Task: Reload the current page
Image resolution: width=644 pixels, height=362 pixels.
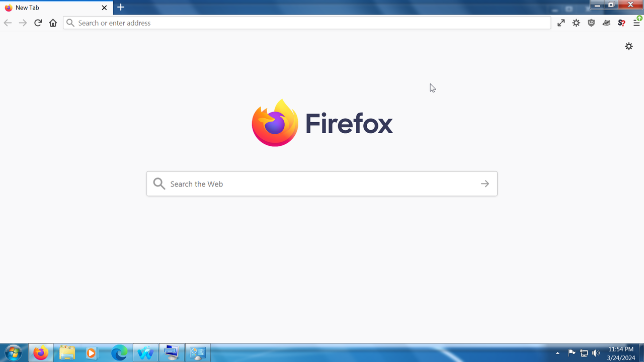Action: (x=38, y=23)
